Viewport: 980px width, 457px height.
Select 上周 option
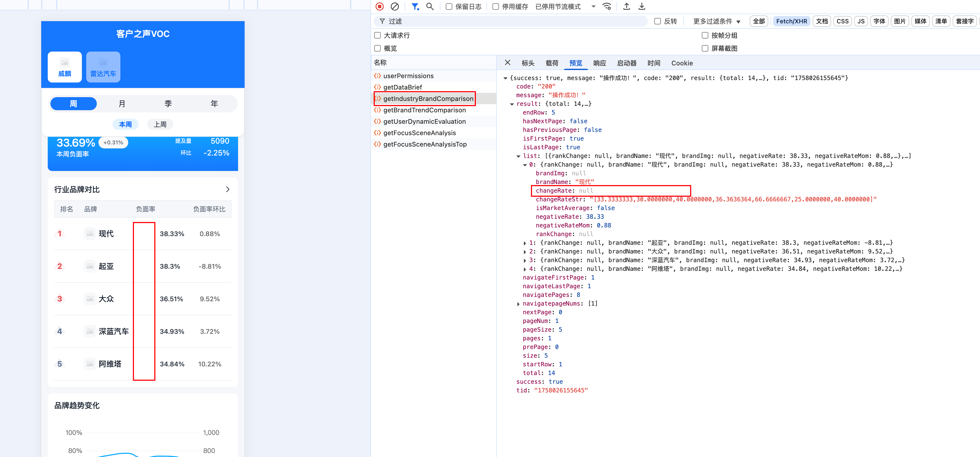point(160,125)
